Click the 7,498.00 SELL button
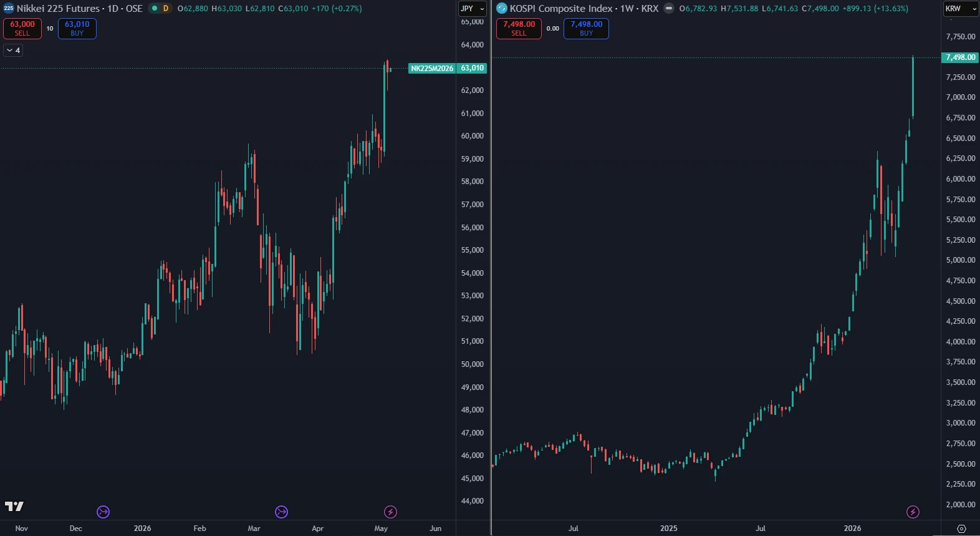The height and width of the screenshot is (536, 980). tap(519, 28)
